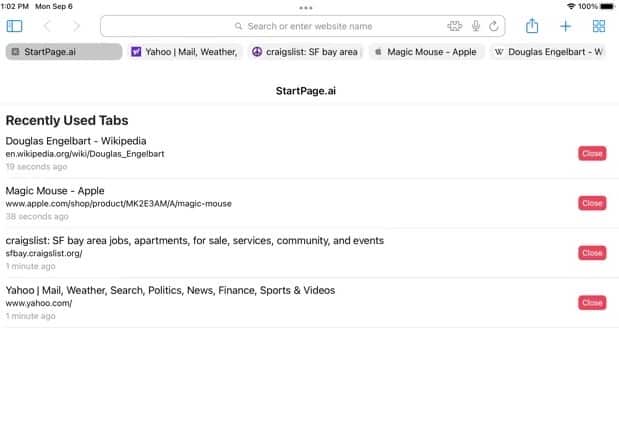Open the craigslist: SF bay area jobs title
This screenshot has height=447, width=619.
195,240
